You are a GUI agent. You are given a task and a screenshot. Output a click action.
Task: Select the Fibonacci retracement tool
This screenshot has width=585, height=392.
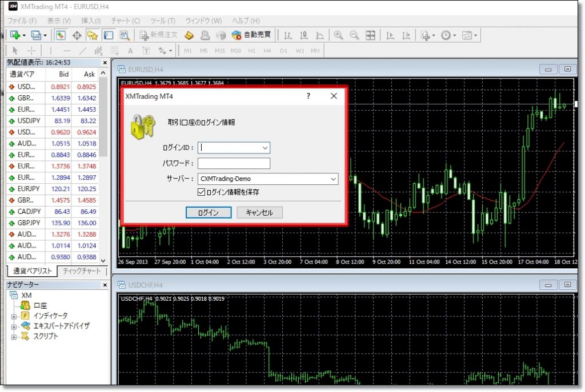pos(114,51)
